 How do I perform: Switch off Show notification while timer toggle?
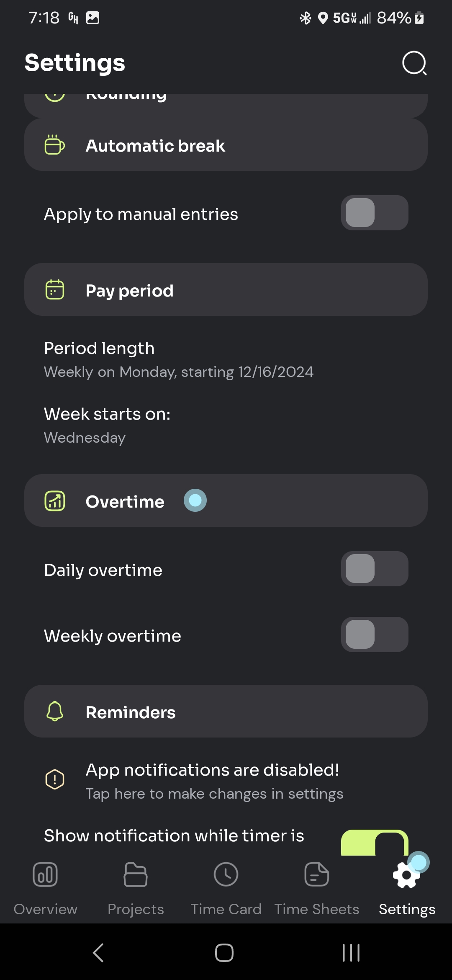pos(374,843)
